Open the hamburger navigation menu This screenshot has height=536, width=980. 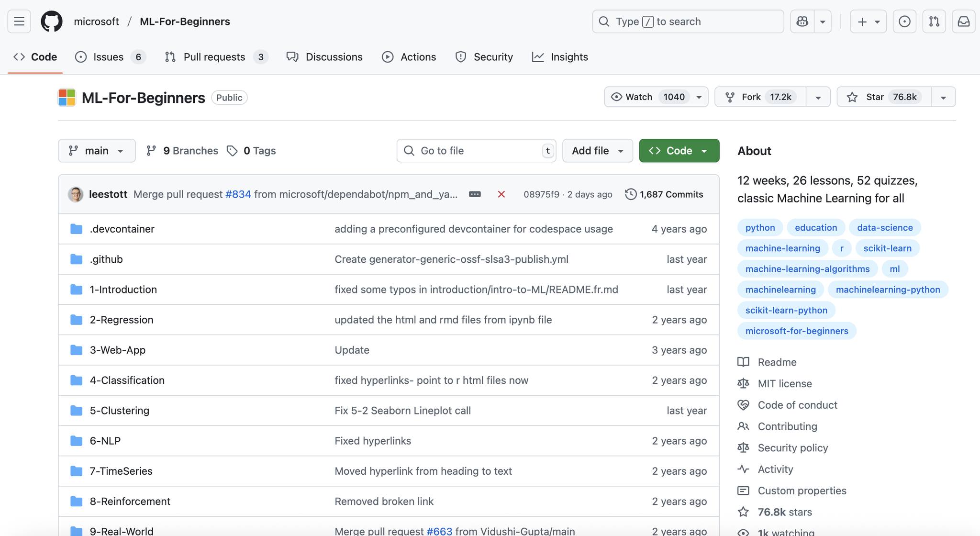(x=19, y=22)
